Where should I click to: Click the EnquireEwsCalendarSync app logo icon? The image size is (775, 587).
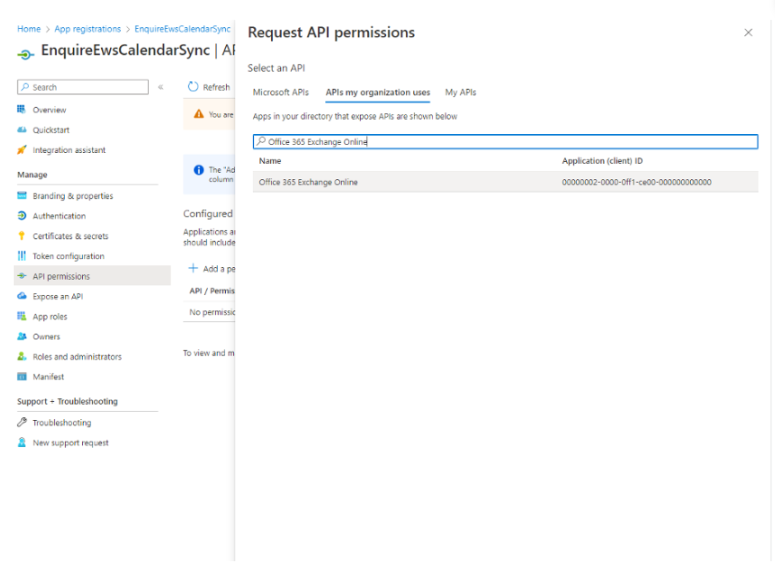26,54
